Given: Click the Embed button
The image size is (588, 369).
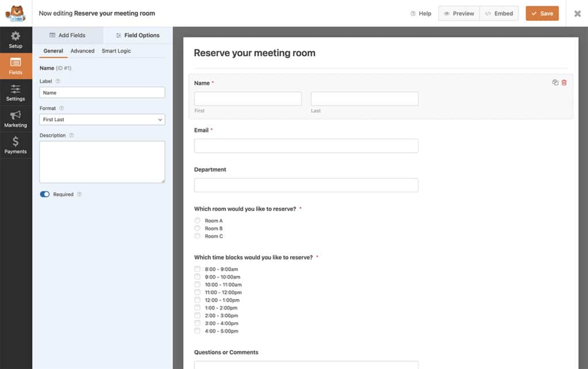Looking at the screenshot, I should pyautogui.click(x=498, y=13).
